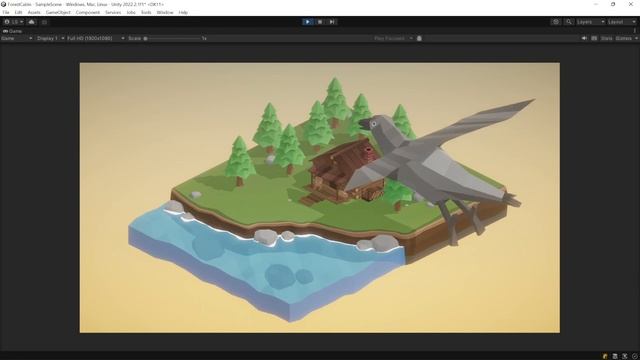Open the Gizmos dropdown arrow
640x360 pixels.
click(636, 38)
